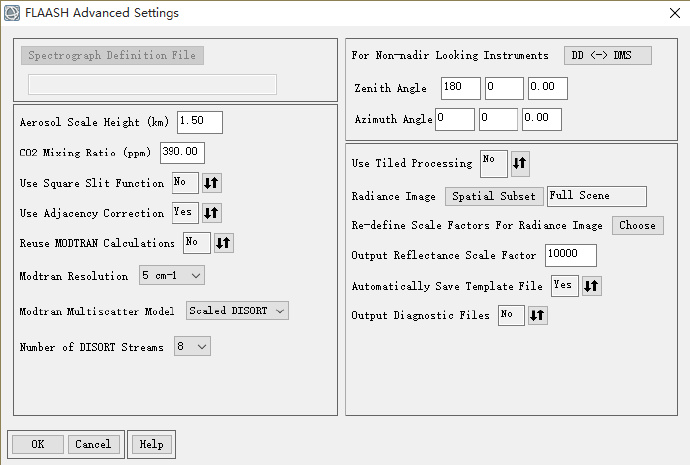Image resolution: width=690 pixels, height=465 pixels.
Task: Click the Zenith Angle degrees field
Action: pyautogui.click(x=460, y=88)
